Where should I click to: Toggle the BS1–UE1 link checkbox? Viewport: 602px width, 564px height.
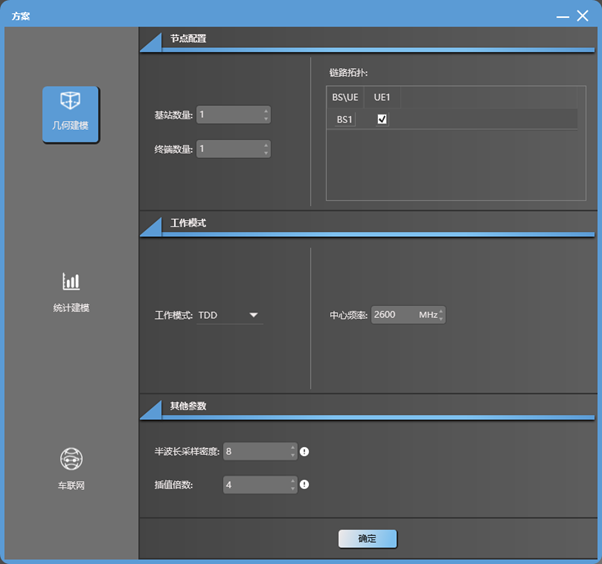(381, 119)
